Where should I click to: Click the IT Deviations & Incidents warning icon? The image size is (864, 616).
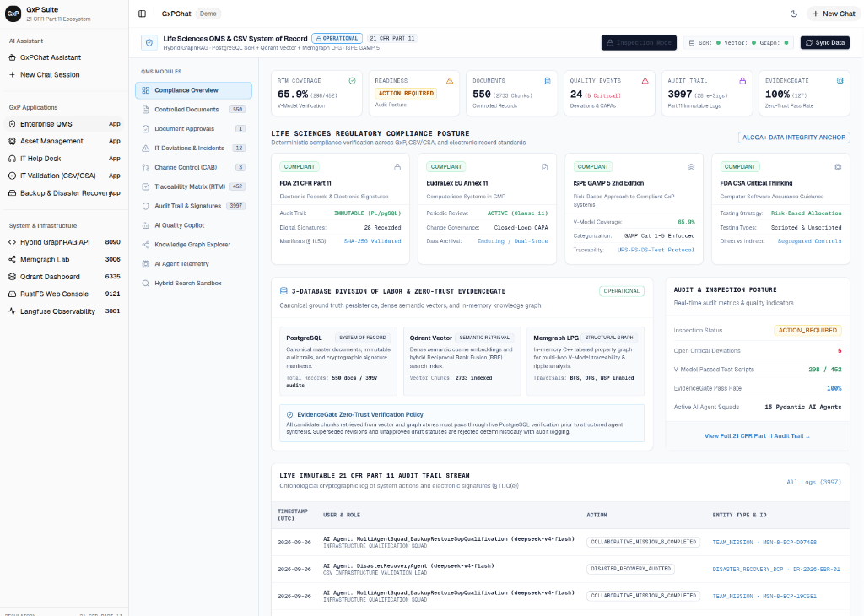[x=145, y=149]
